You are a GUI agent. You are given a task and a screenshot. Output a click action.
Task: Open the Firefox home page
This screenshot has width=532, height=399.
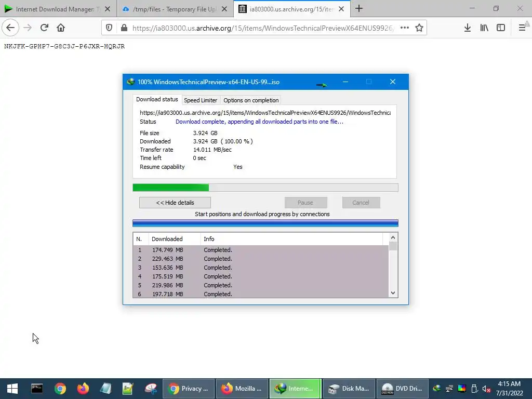coord(61,28)
